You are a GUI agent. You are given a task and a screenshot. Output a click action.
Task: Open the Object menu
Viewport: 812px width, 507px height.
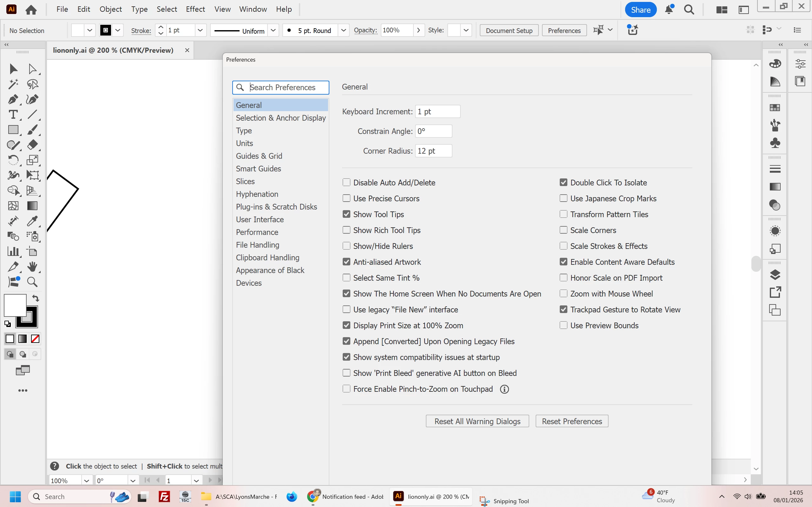(111, 10)
